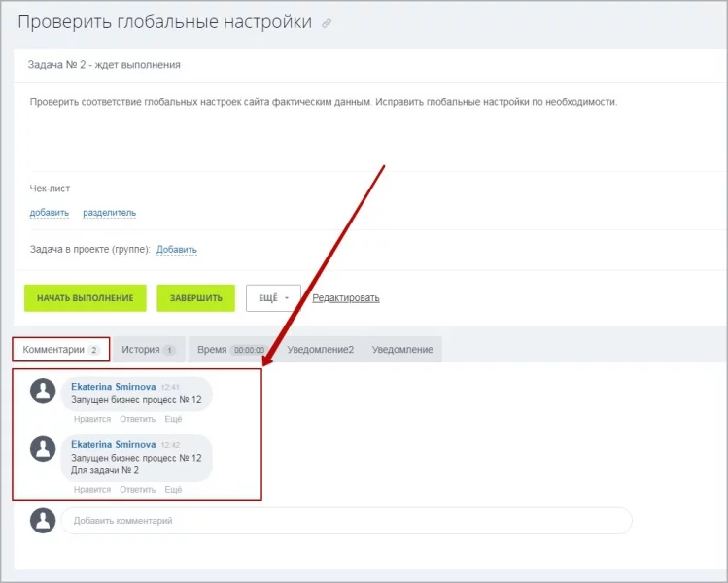This screenshot has height=583, width=728.
Task: Expand Ещё options under the first comment
Action: 173,419
